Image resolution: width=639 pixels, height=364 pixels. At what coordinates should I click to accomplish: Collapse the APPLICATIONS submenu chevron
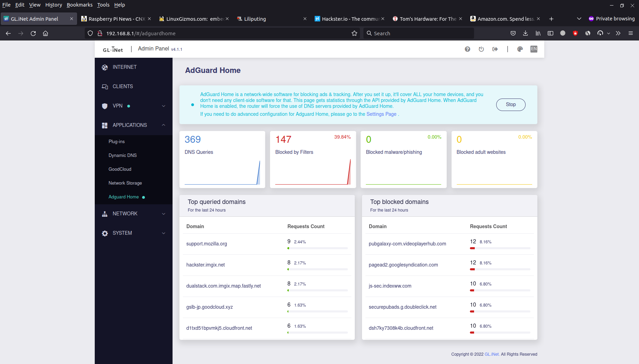click(x=164, y=125)
